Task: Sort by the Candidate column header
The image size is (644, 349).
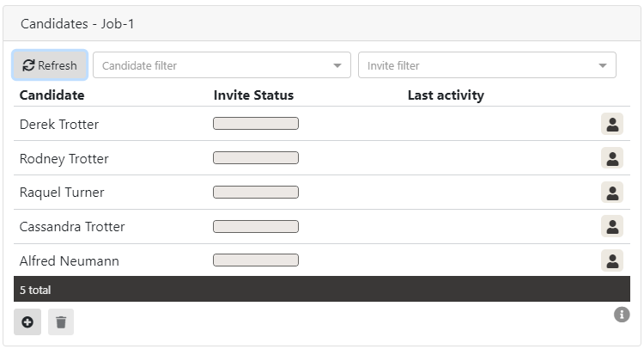Action: pyautogui.click(x=52, y=95)
